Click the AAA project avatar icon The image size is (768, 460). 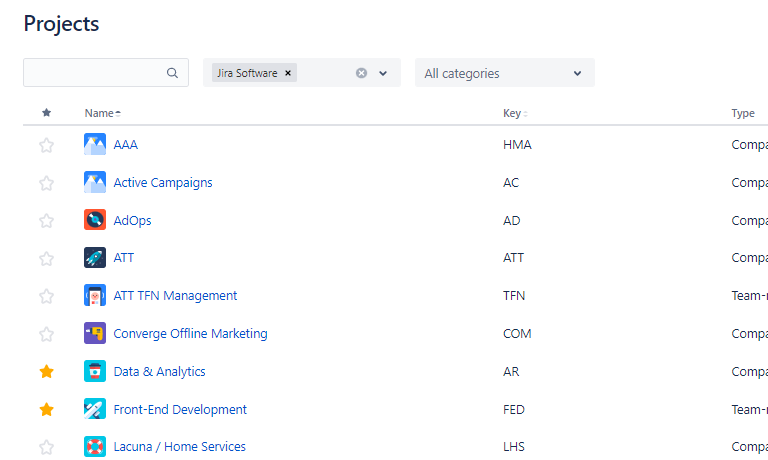pyautogui.click(x=95, y=145)
